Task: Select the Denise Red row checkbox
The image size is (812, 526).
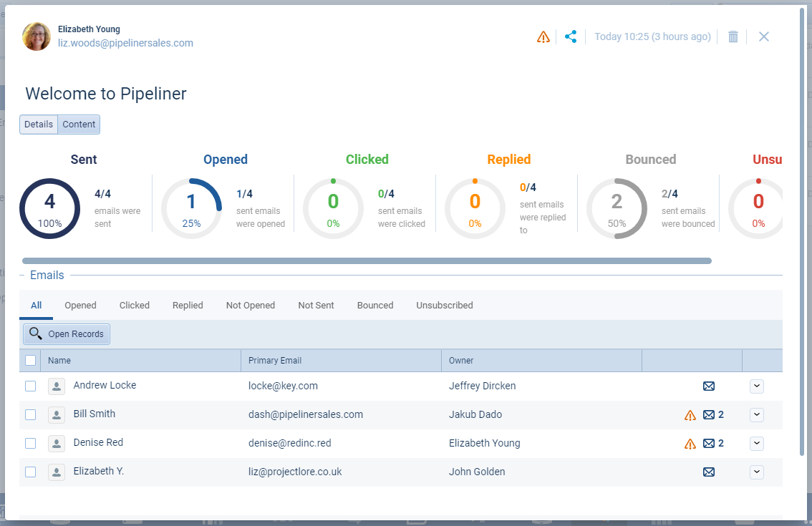Action: (x=30, y=444)
